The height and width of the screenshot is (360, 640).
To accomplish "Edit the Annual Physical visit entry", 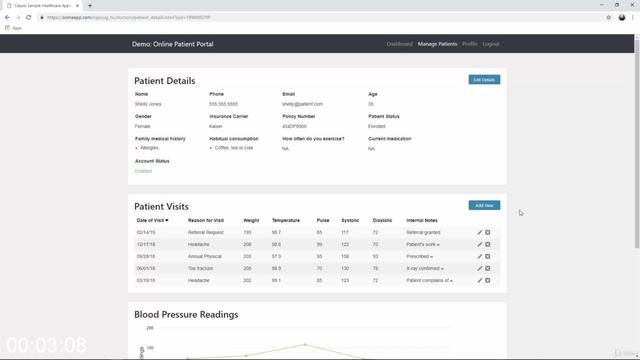I will pyautogui.click(x=480, y=256).
